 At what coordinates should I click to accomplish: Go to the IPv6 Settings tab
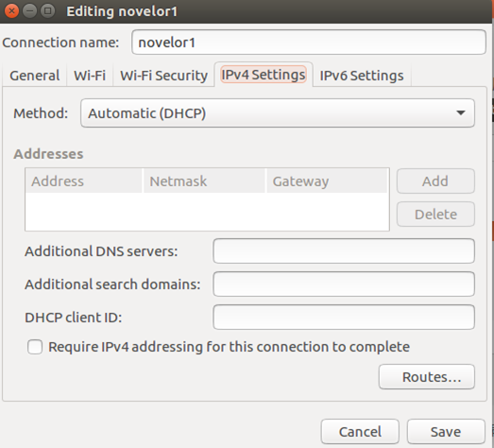(362, 76)
